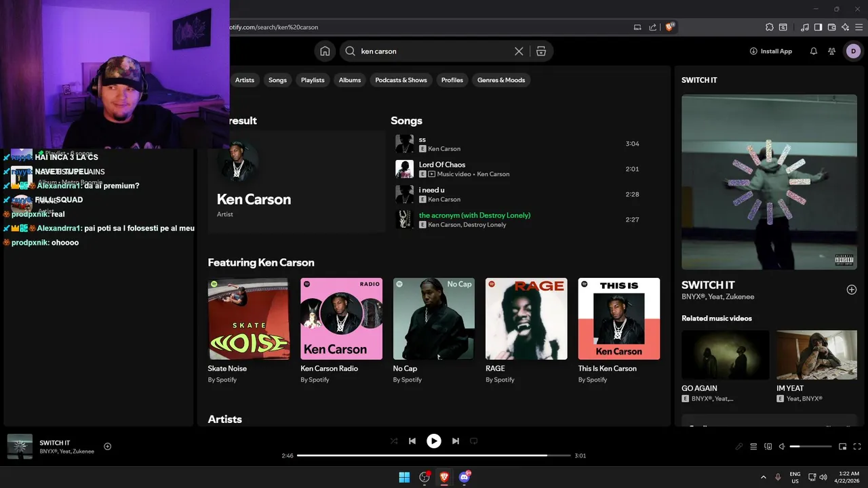Toggle browser sidebar panel icon
Viewport: 868px width, 488px height.
[x=818, y=27]
